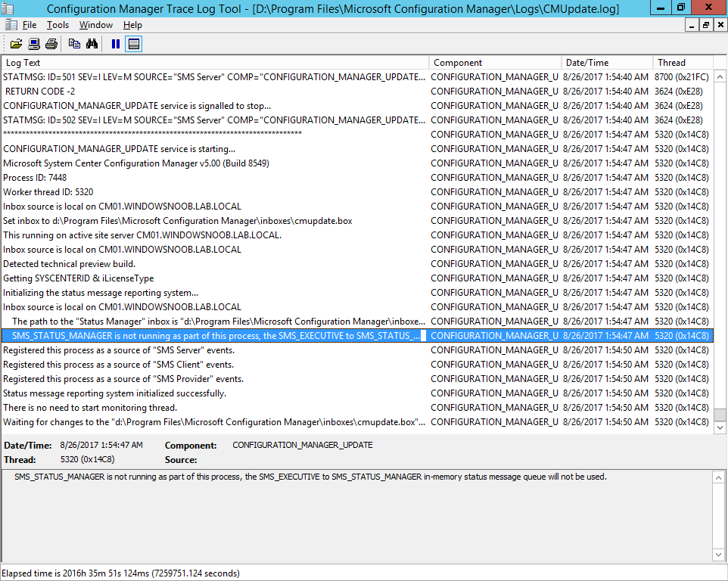Click the Print printer icon
The width and height of the screenshot is (728, 581).
(x=51, y=44)
